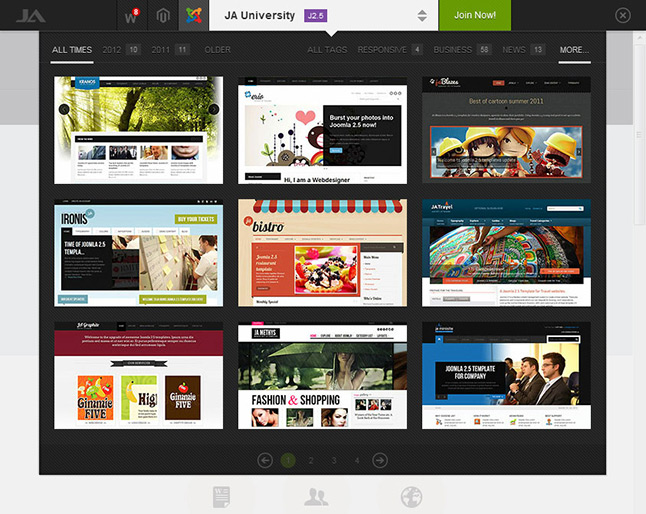The height and width of the screenshot is (514, 646).
Task: Filter templates by year 2011
Action: click(171, 50)
